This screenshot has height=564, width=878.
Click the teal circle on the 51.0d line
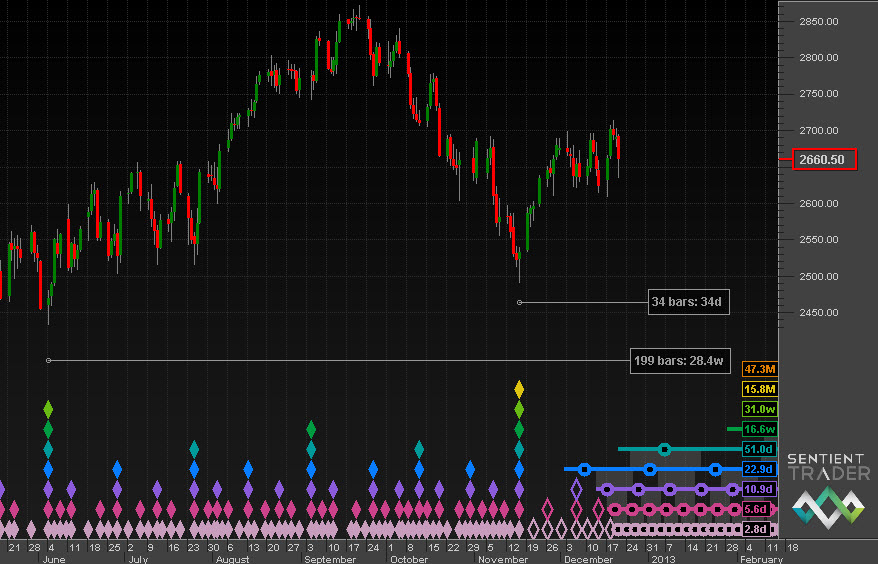pyautogui.click(x=664, y=449)
